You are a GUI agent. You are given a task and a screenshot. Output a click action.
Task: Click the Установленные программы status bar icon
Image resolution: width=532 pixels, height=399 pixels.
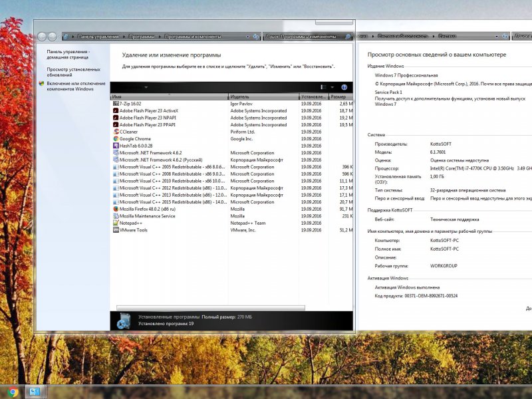[124, 321]
